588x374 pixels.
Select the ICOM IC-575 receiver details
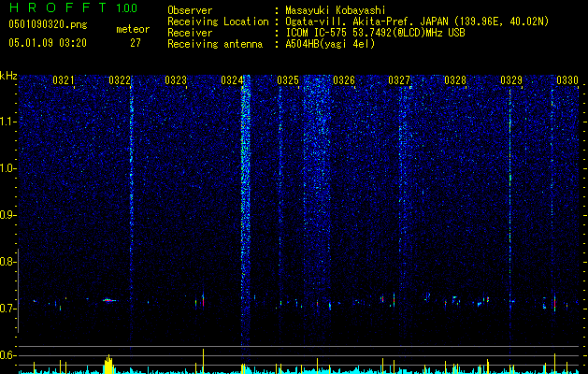tap(375, 33)
